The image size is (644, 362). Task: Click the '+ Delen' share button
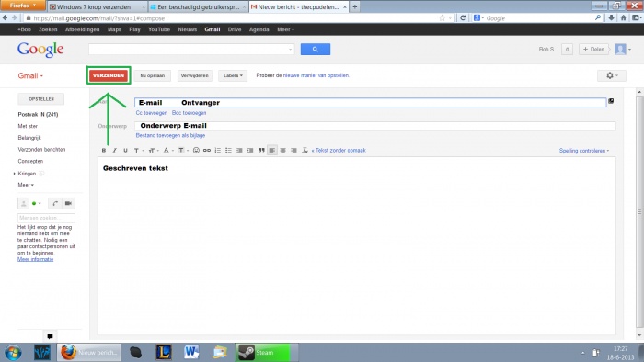point(594,50)
